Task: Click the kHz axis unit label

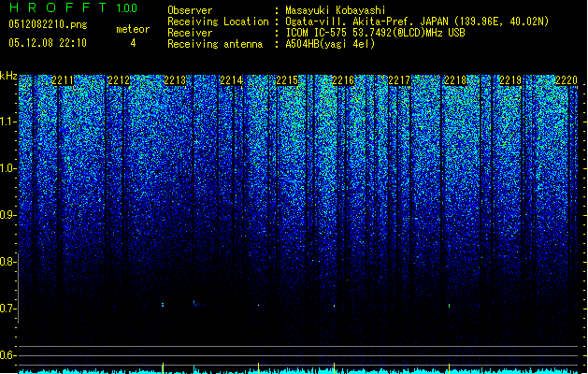Action: pyautogui.click(x=8, y=76)
